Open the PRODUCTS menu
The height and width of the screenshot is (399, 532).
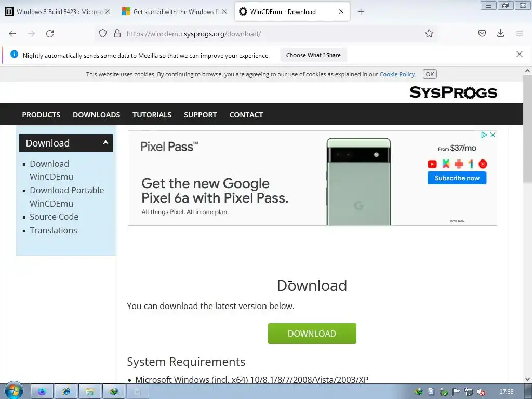(x=41, y=115)
